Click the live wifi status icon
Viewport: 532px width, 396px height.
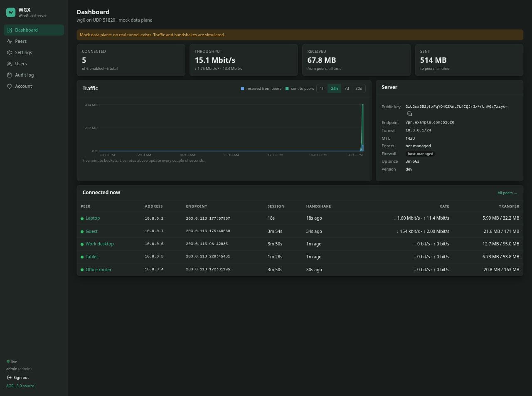[8, 362]
